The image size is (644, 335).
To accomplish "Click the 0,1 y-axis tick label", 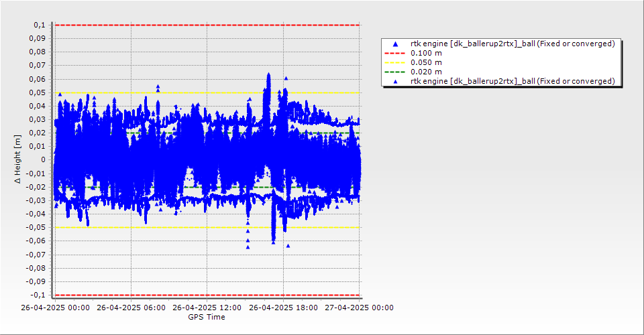I will (40, 25).
